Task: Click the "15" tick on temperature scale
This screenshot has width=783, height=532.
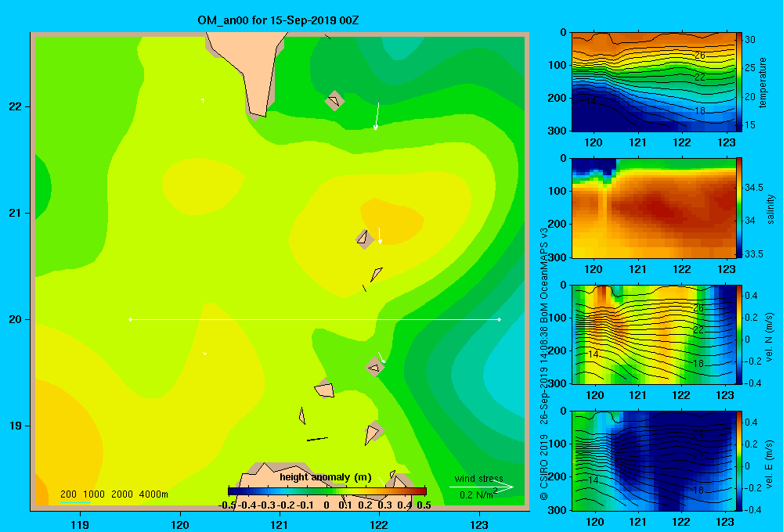Action: (x=750, y=125)
